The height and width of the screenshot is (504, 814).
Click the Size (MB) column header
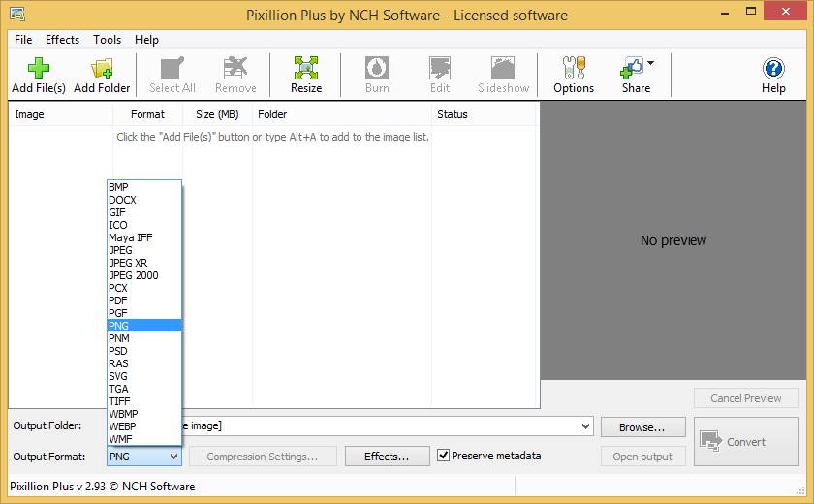(x=217, y=114)
